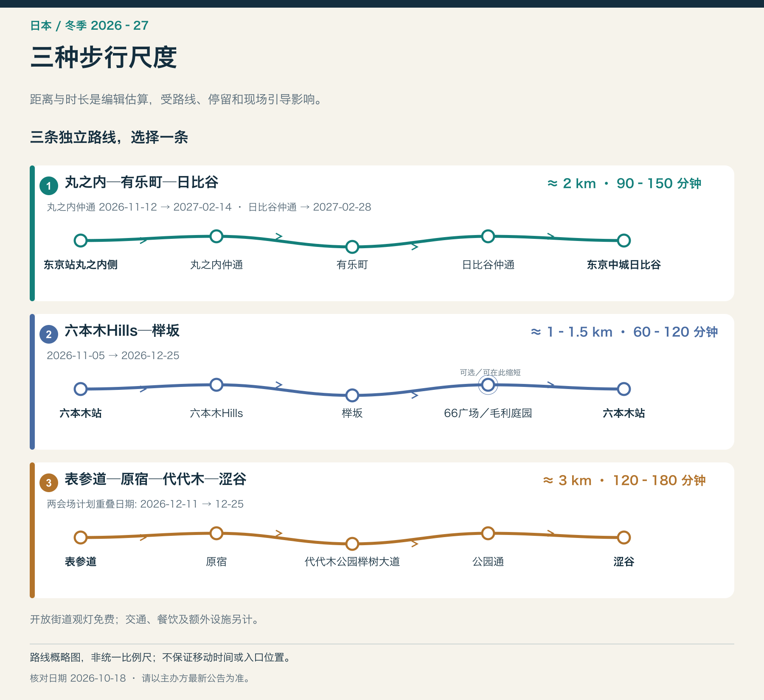Click the 三条独立路线，选择一条 subheading

coord(109,137)
